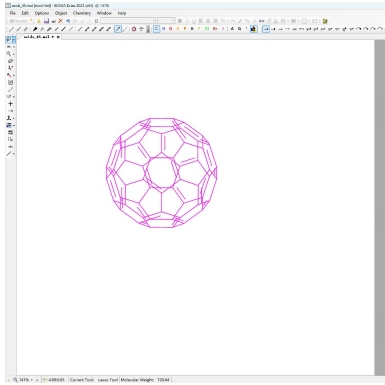This screenshot has height=385, width=385.
Task: Select the Carbon (C) atom button
Action: [x=156, y=29]
